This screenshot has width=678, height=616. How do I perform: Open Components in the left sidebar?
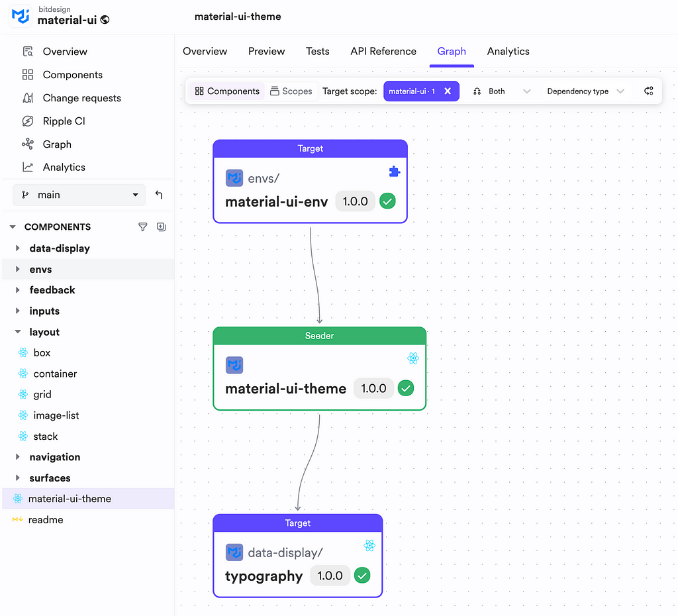click(x=73, y=75)
